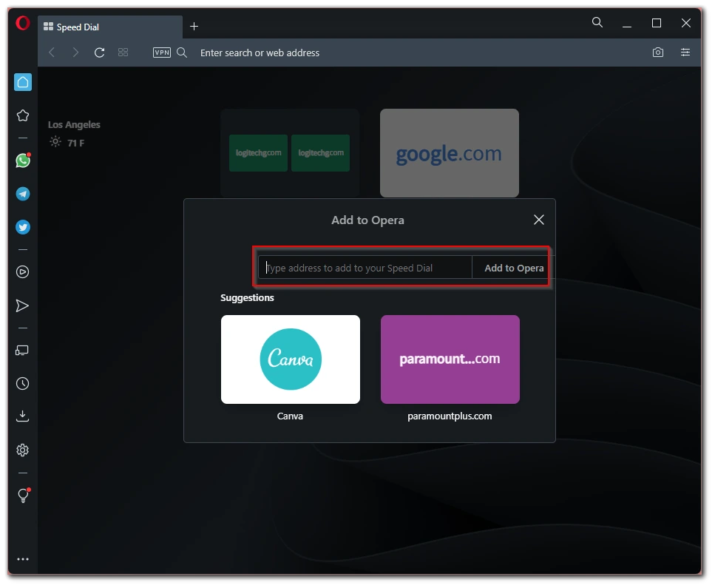Open sidebar setup three-dots menu
Viewport: 715px width, 588px height.
pos(23,559)
